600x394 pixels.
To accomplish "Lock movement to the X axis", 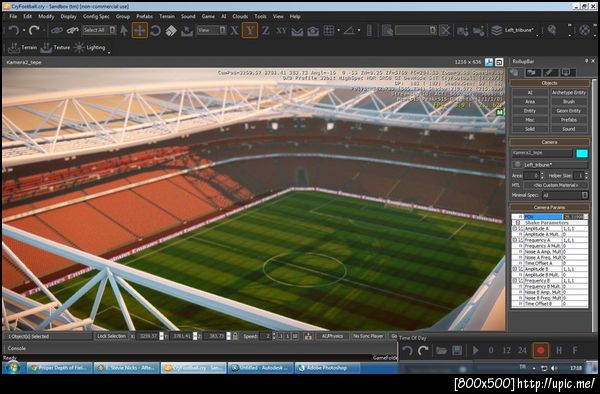I will coord(234,30).
